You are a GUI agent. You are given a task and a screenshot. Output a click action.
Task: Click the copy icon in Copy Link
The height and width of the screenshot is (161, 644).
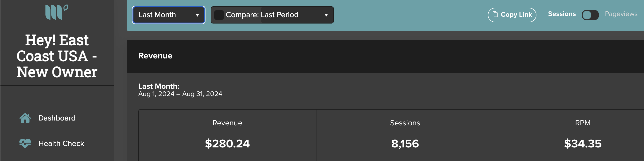(495, 15)
